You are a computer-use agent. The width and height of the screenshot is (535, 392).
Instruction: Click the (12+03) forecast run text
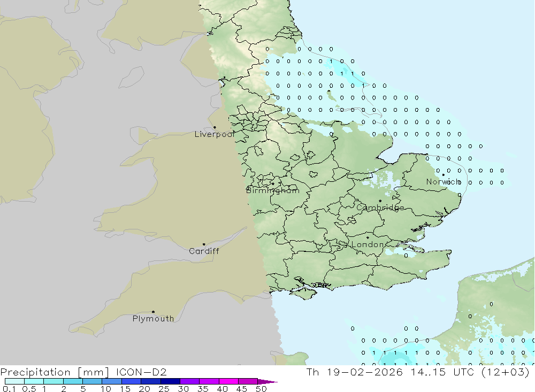(506, 372)
